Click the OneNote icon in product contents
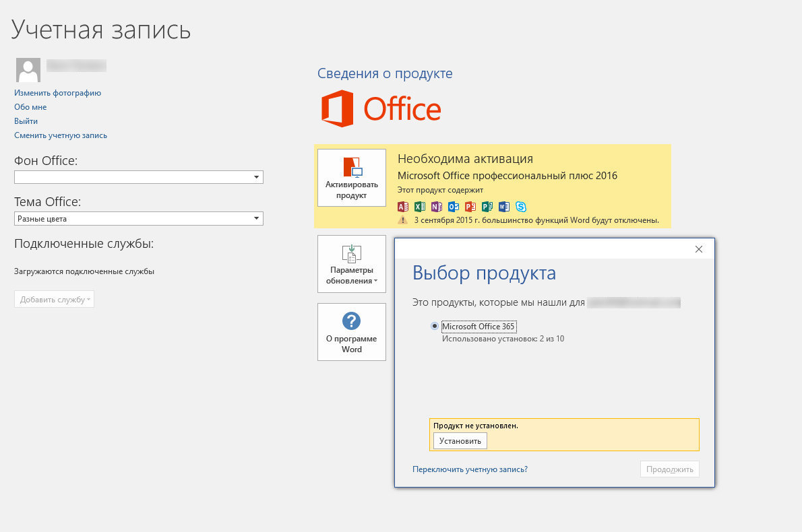 click(437, 207)
